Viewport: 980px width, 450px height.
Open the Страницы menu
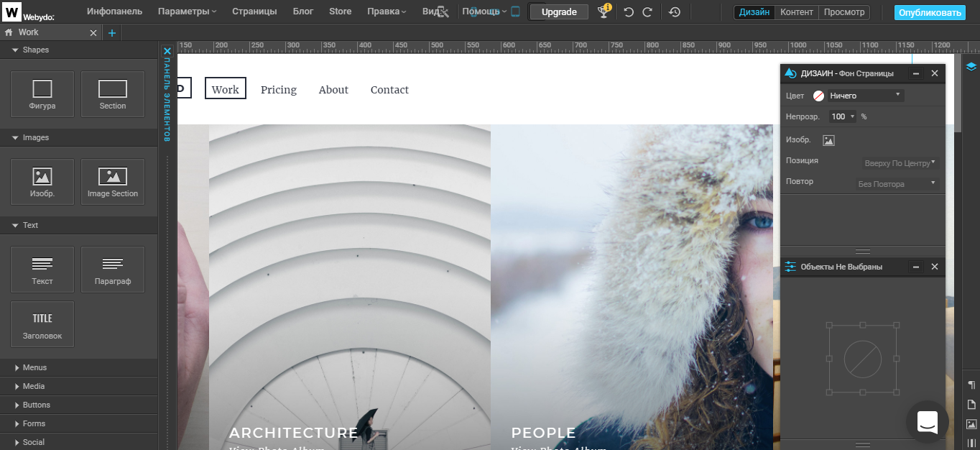(254, 12)
